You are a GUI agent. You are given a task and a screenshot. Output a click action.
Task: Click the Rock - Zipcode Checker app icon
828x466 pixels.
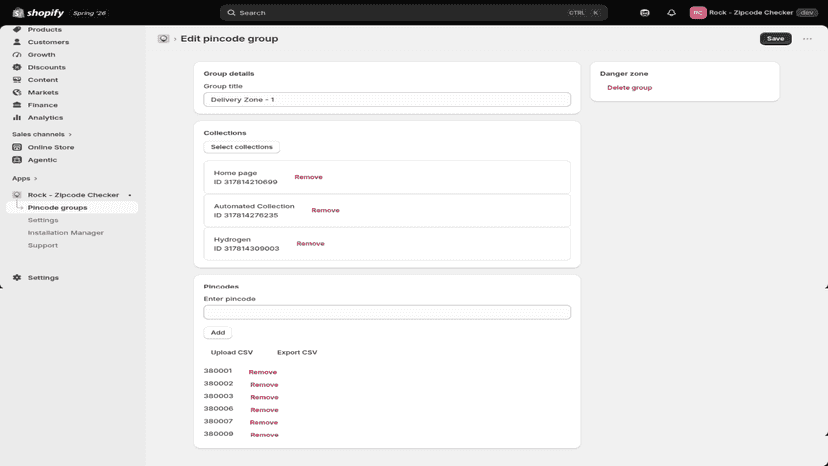(17, 195)
